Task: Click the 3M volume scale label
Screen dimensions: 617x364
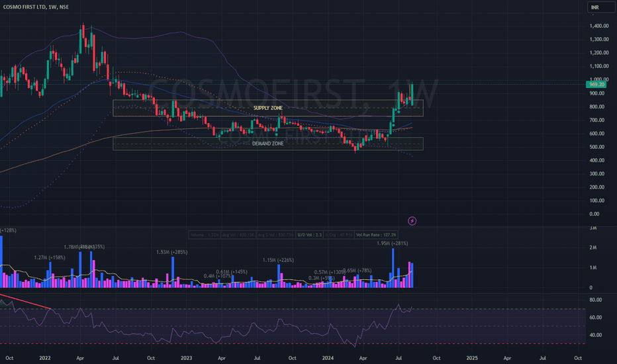Action: point(593,228)
